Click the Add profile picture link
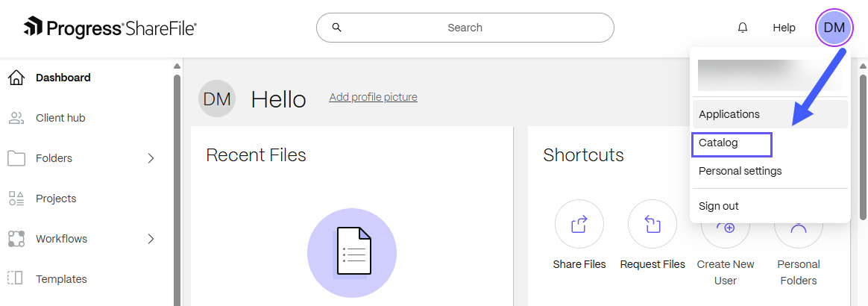Viewport: 868px width, 306px height. click(373, 97)
